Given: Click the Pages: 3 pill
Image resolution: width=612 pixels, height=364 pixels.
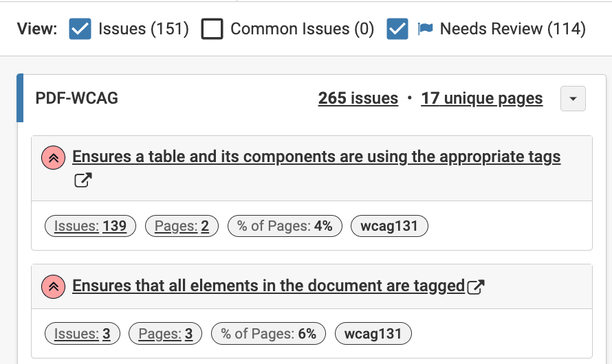Looking at the screenshot, I should coord(165,334).
